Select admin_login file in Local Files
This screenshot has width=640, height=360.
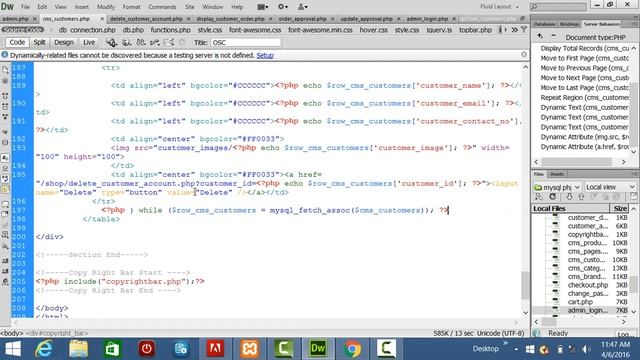coord(588,310)
